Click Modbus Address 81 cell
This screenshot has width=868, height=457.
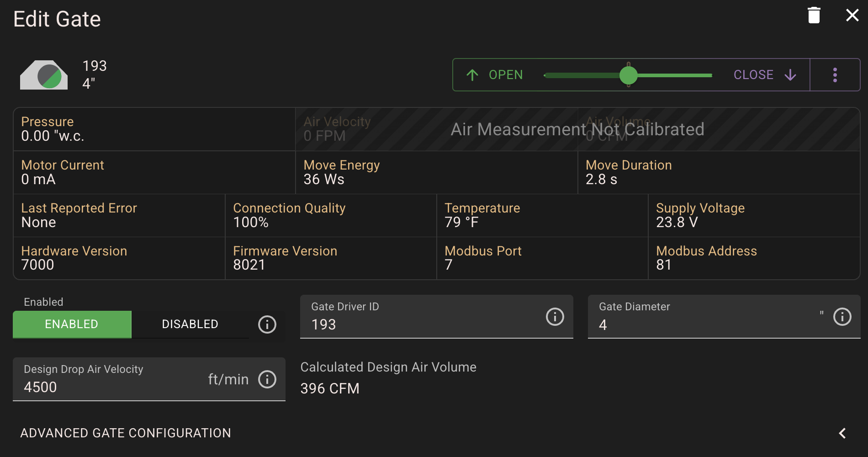[x=754, y=258]
